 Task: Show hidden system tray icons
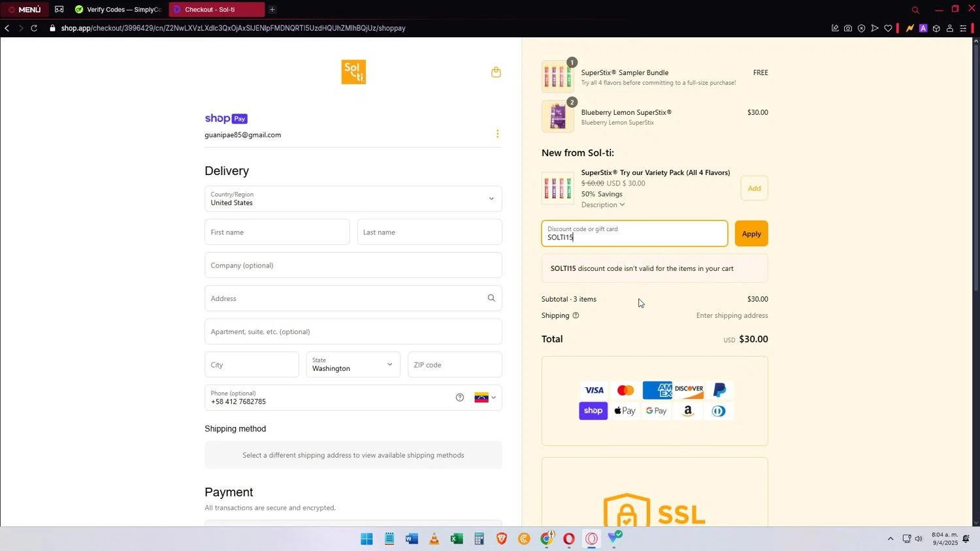[890, 539]
